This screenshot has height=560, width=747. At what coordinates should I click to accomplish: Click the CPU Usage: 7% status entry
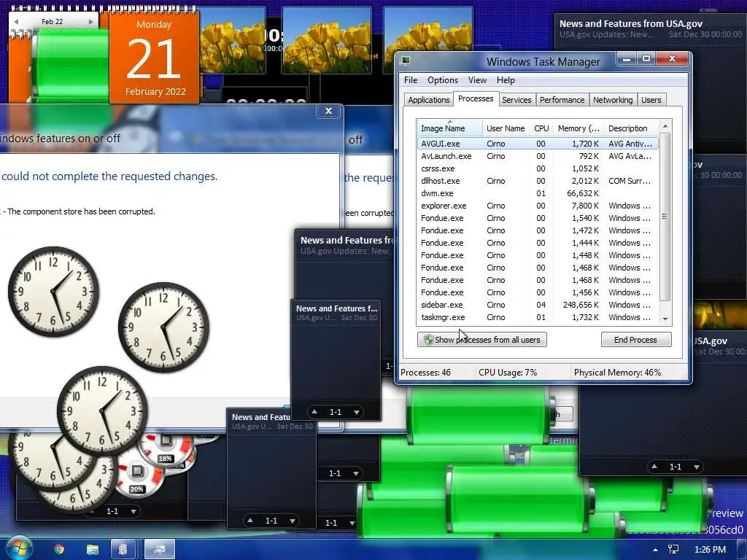coord(508,373)
